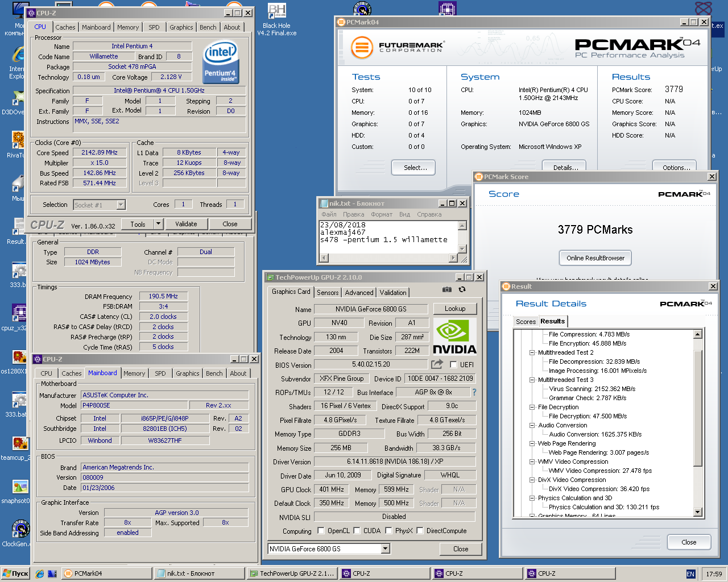Click the Result tree scrollbar up arrow
This screenshot has width=728, height=582.
[x=698, y=334]
